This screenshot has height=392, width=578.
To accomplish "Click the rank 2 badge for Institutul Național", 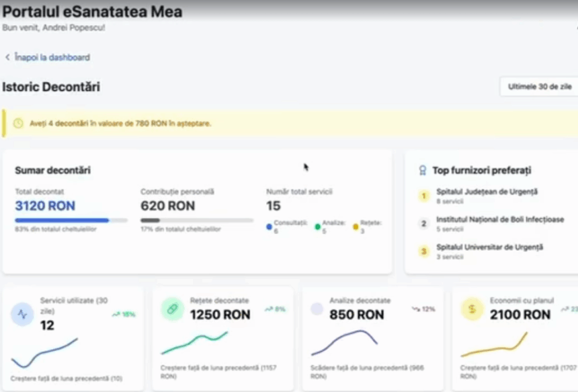I will [423, 224].
